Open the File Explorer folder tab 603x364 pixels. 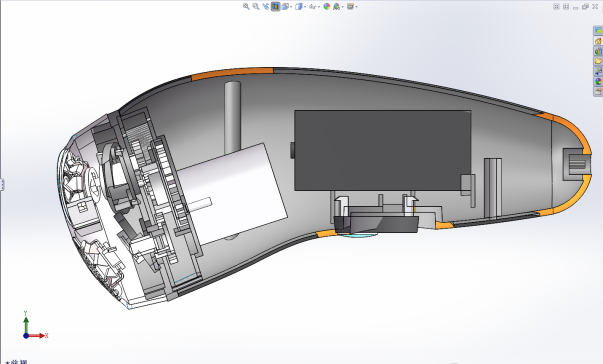point(598,61)
